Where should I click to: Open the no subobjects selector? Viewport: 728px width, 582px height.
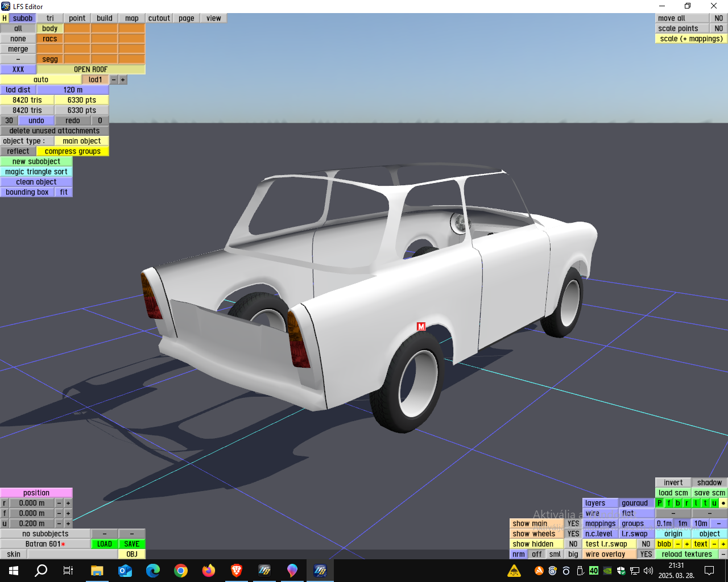[x=45, y=534]
